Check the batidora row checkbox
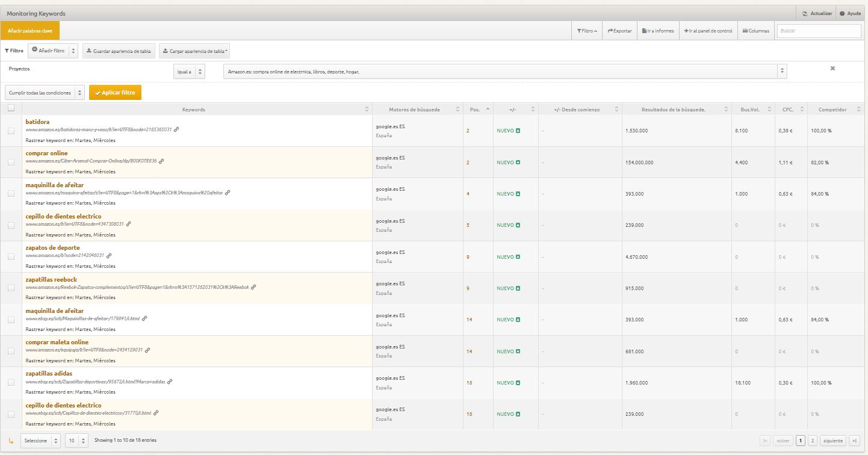This screenshot has height=455, width=868. (11, 131)
